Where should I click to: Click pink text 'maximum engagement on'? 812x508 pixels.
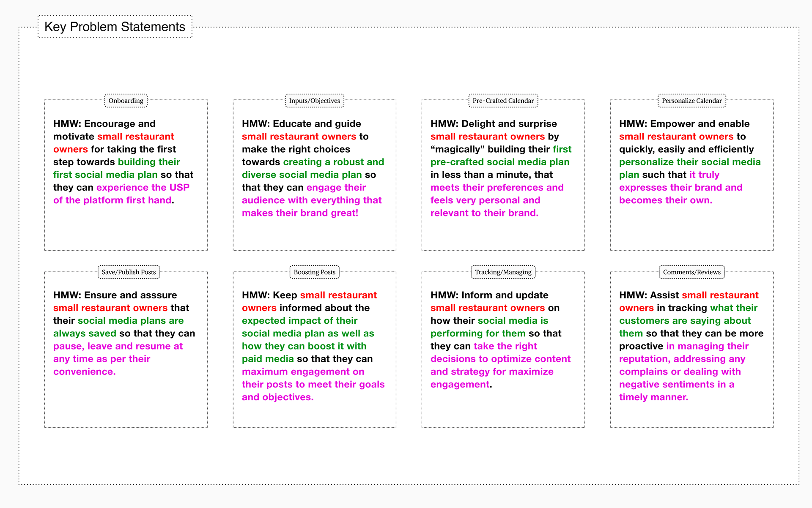[x=303, y=371]
